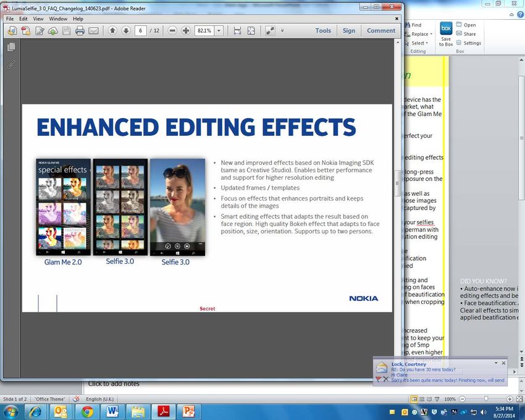Viewport: 525px width, 420px height.
Task: Click the volume speaker icon in system tray
Action: tap(483, 412)
